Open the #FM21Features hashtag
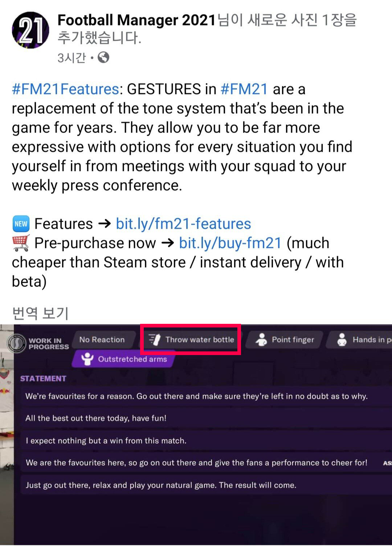392x546 pixels. coord(65,89)
